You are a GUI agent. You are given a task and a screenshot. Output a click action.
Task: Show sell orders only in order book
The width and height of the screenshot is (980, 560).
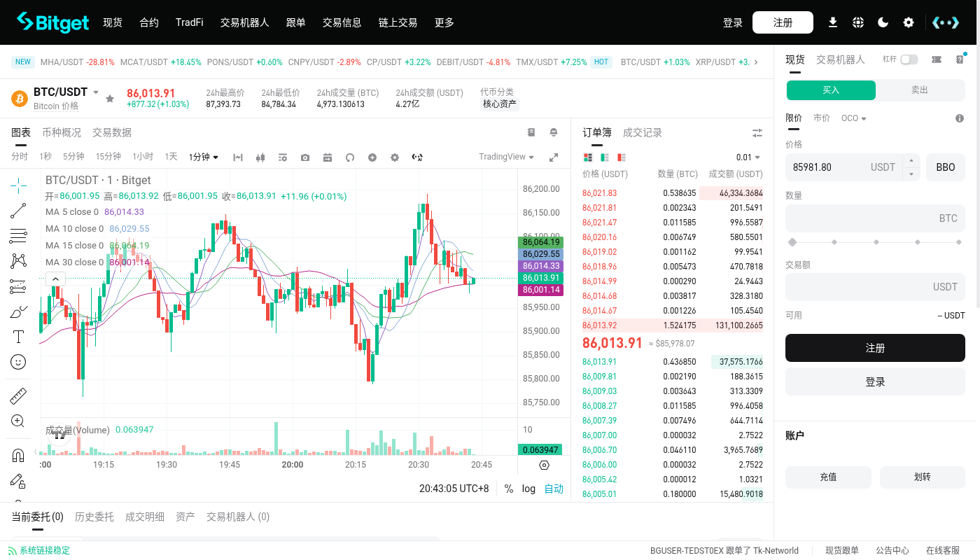(x=622, y=157)
